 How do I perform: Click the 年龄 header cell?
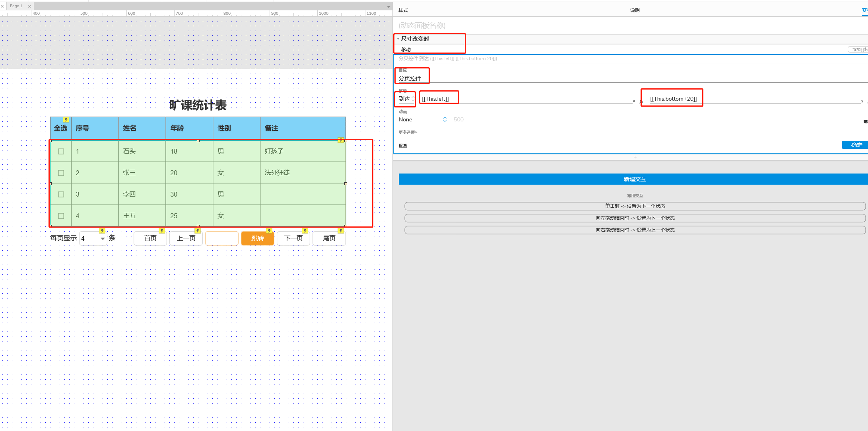tap(189, 128)
